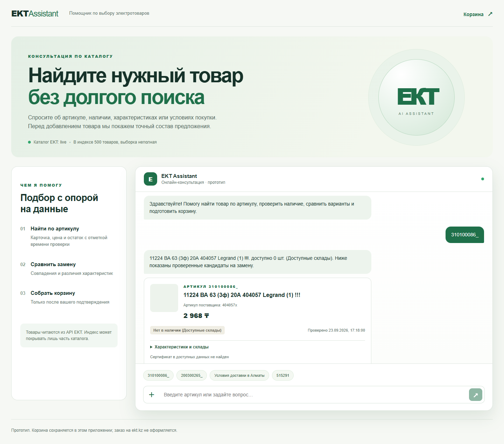Click the assistant reply 'доступно 0 шт.' message
The width and height of the screenshot is (504, 444).
pos(258,262)
